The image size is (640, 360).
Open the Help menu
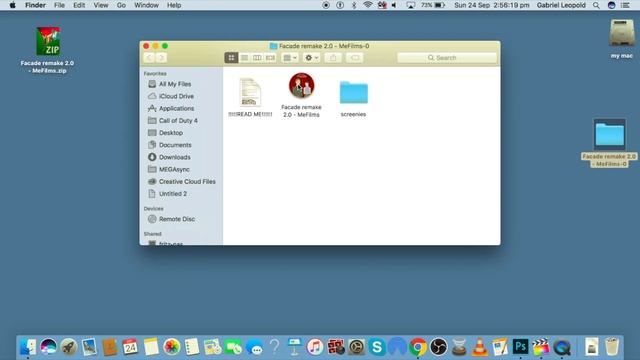174,5
